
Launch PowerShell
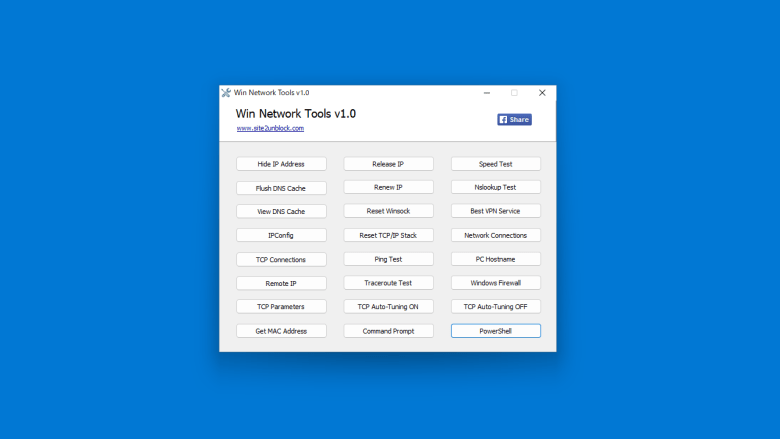point(496,331)
